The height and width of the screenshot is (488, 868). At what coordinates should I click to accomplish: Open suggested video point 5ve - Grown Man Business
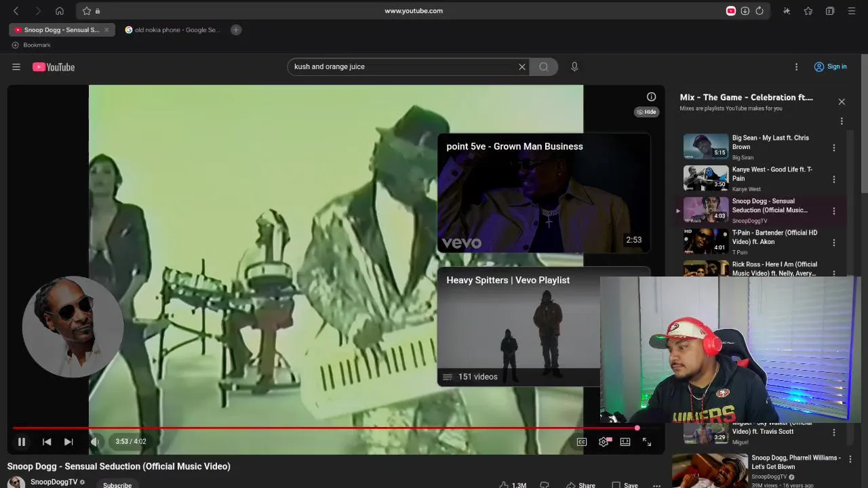[544, 192]
